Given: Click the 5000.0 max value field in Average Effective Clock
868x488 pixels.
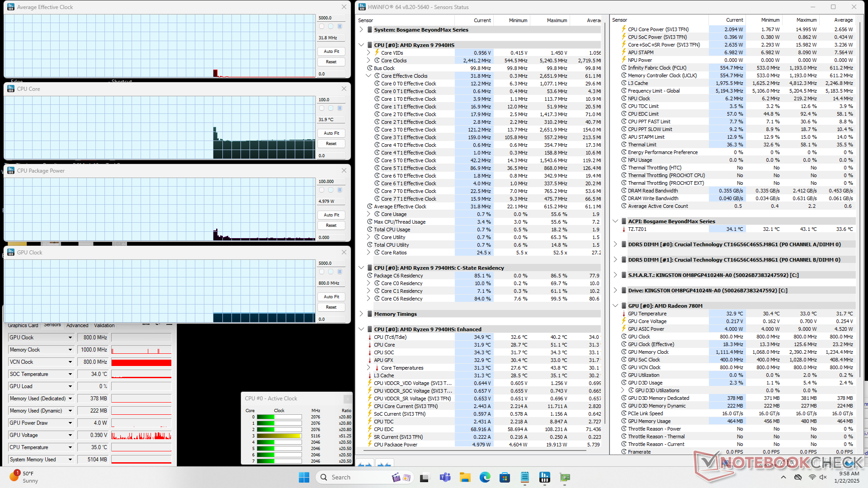Looking at the screenshot, I should 331,18.
